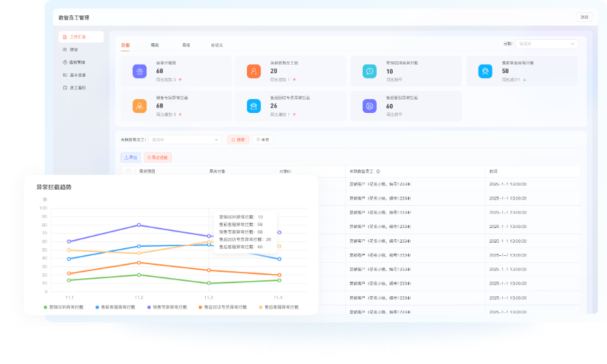This screenshot has height=364, width=607.
Task: Select the 培训 sidebar icon
Action: (x=65, y=50)
